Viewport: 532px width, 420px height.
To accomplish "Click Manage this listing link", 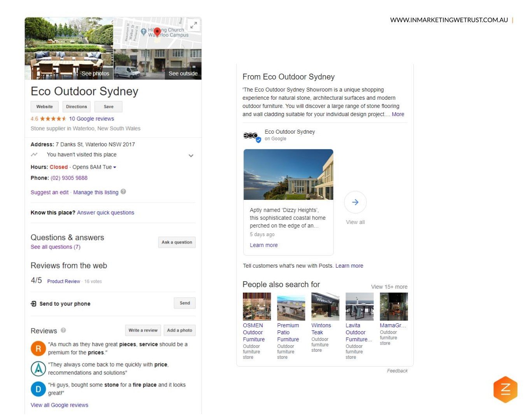I will [96, 192].
